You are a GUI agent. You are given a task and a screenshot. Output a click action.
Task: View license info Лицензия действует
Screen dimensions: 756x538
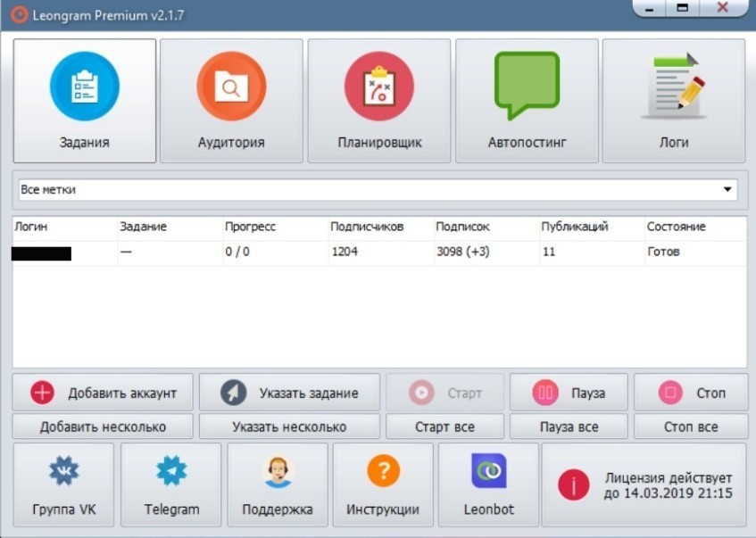tap(644, 485)
